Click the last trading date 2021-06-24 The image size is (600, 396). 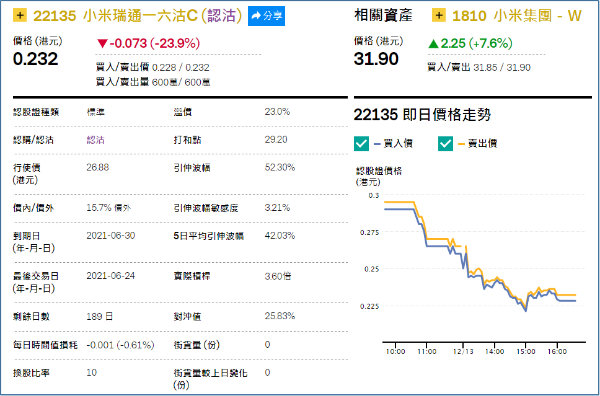point(111,276)
